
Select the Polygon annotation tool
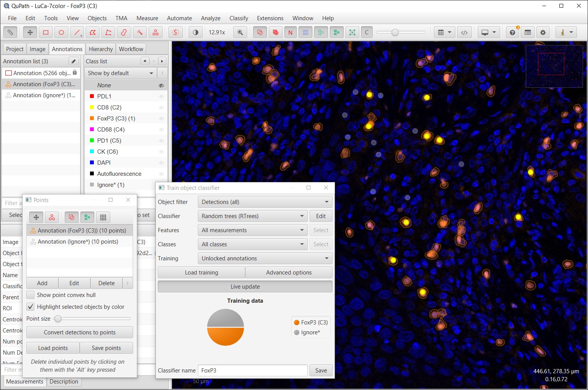click(x=93, y=32)
